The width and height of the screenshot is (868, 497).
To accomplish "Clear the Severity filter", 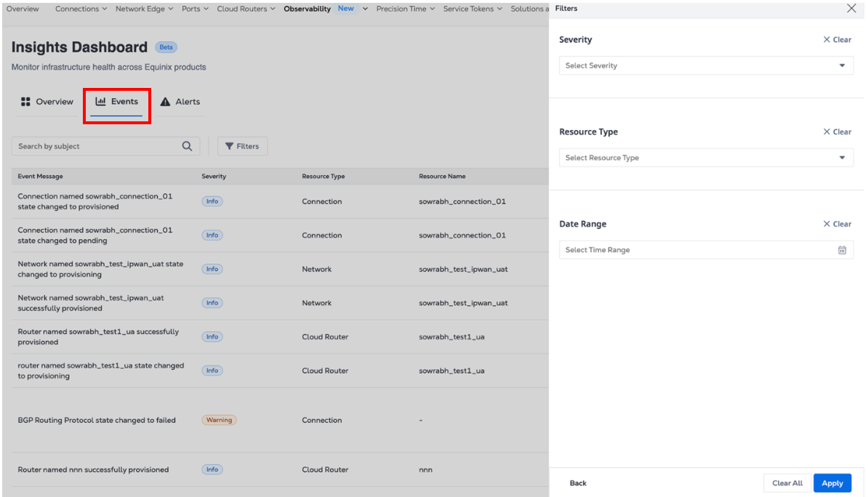I will coord(837,40).
